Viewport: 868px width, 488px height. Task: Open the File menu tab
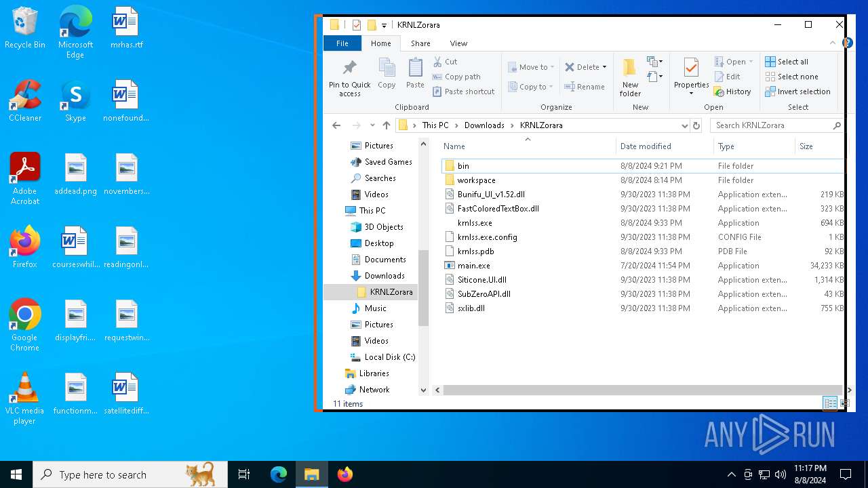click(x=342, y=43)
